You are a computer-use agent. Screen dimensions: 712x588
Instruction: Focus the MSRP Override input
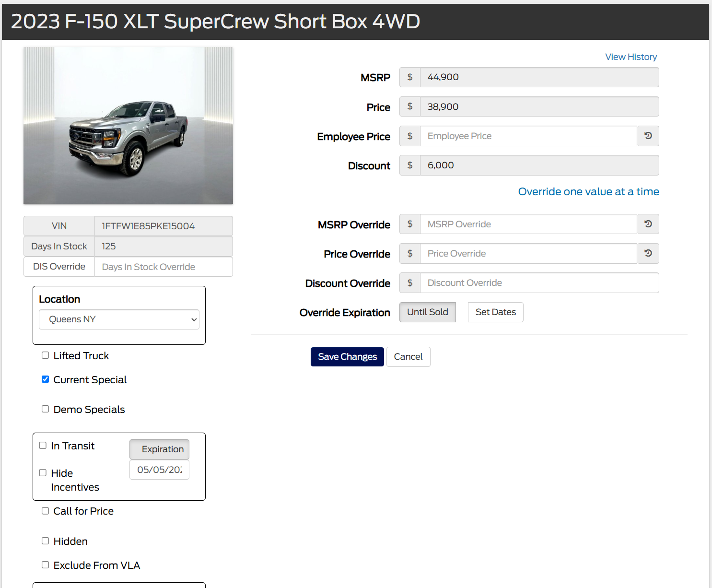(528, 224)
